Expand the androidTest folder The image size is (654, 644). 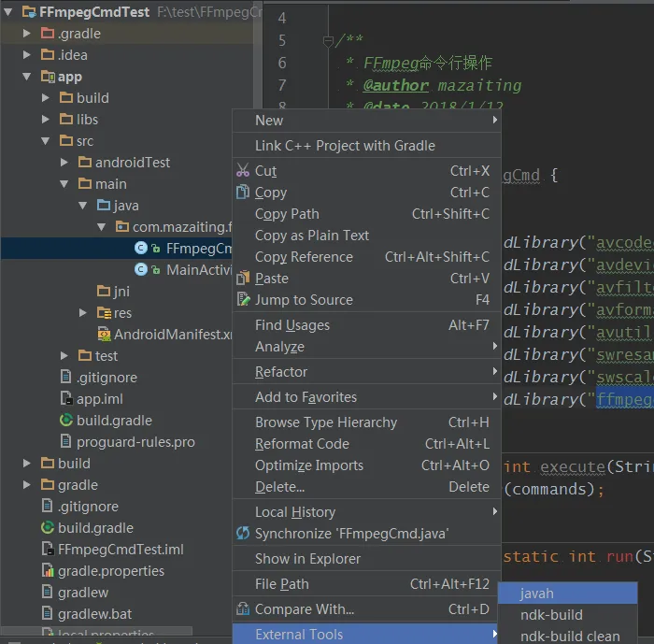point(64,163)
